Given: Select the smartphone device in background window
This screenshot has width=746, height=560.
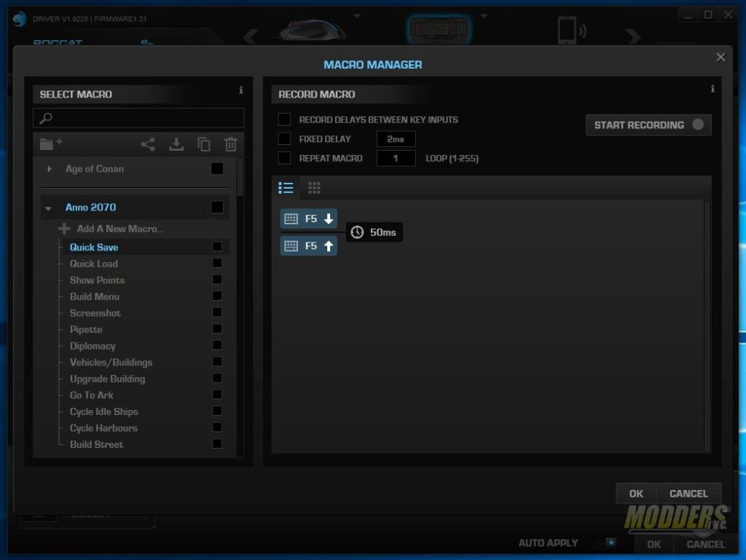Looking at the screenshot, I should point(571,30).
